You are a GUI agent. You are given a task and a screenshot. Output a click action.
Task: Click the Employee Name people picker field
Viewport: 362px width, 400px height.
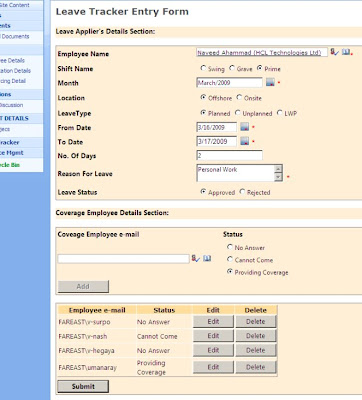point(262,52)
